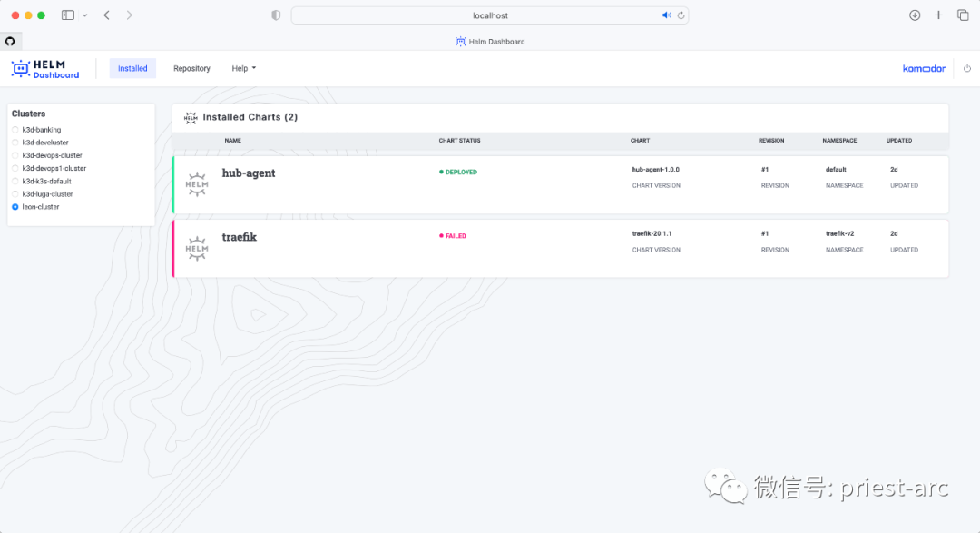Switch to Repository tab

[191, 68]
